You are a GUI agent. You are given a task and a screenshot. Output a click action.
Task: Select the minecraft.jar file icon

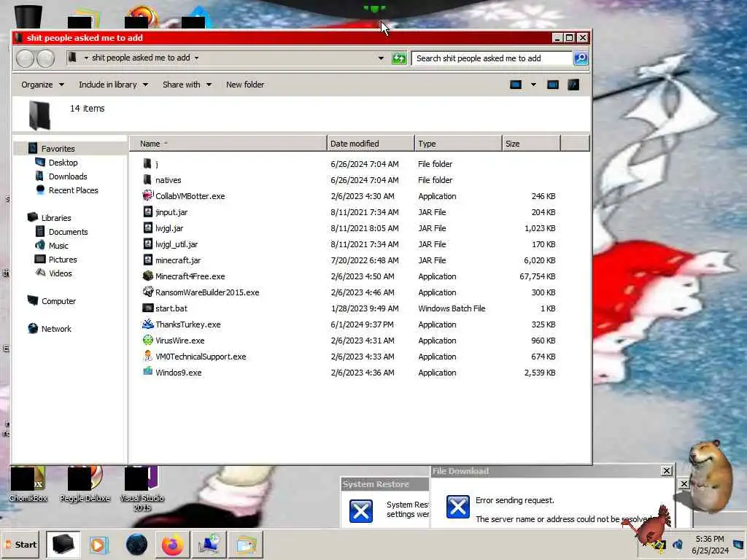coord(147,260)
